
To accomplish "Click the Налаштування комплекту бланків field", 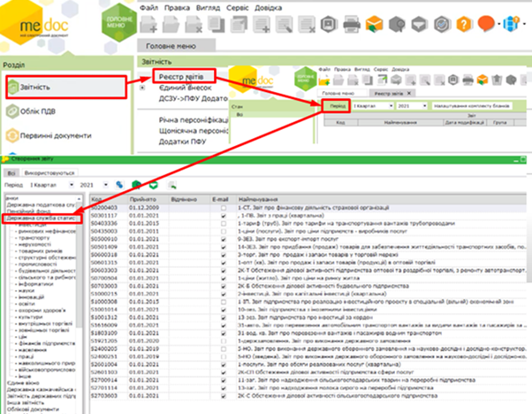I will (x=472, y=106).
